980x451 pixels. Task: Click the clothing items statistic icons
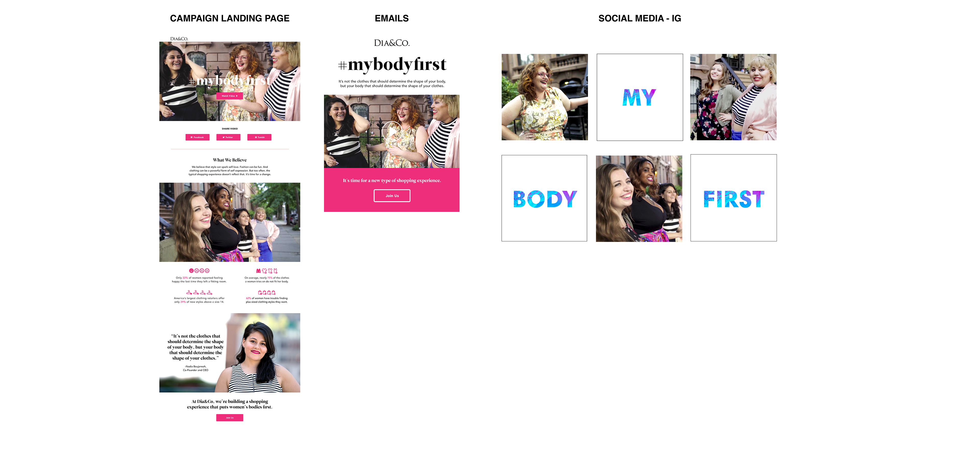point(267,271)
